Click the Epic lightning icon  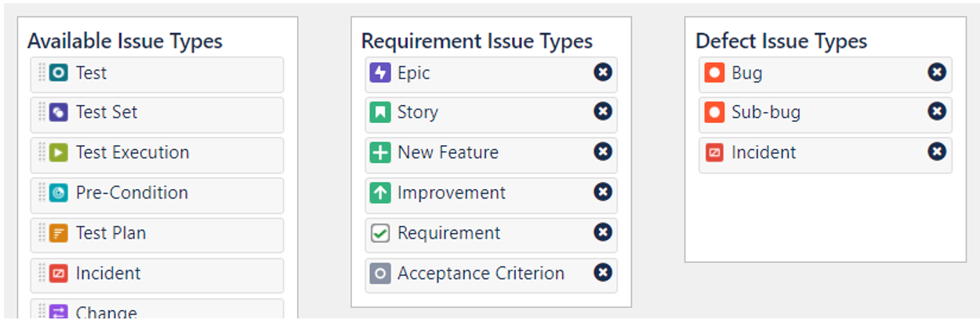coord(379,73)
